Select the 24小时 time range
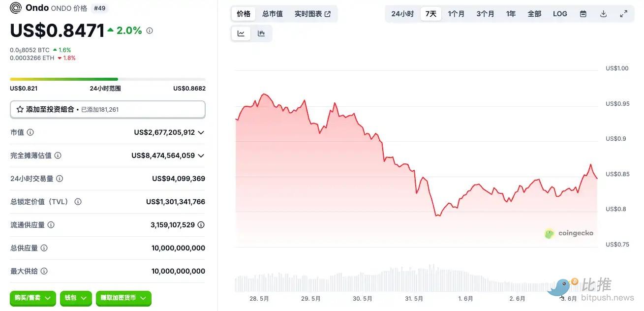644x311 pixels. [x=402, y=14]
